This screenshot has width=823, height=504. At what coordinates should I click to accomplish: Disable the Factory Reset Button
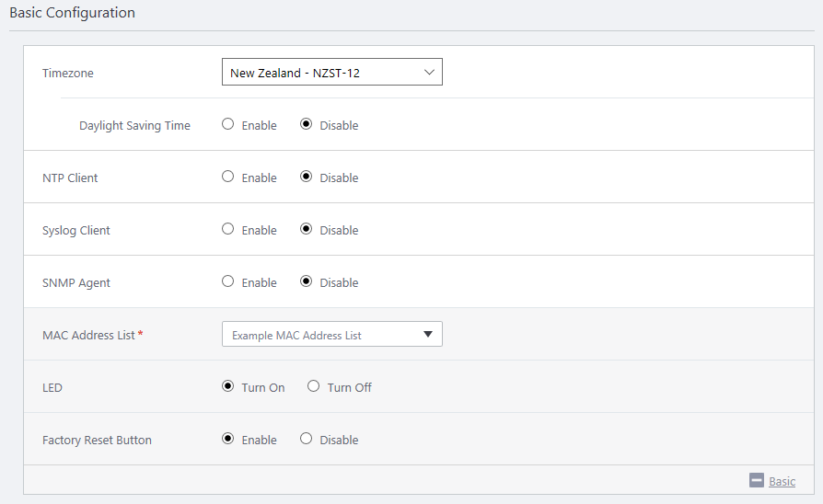pos(307,440)
